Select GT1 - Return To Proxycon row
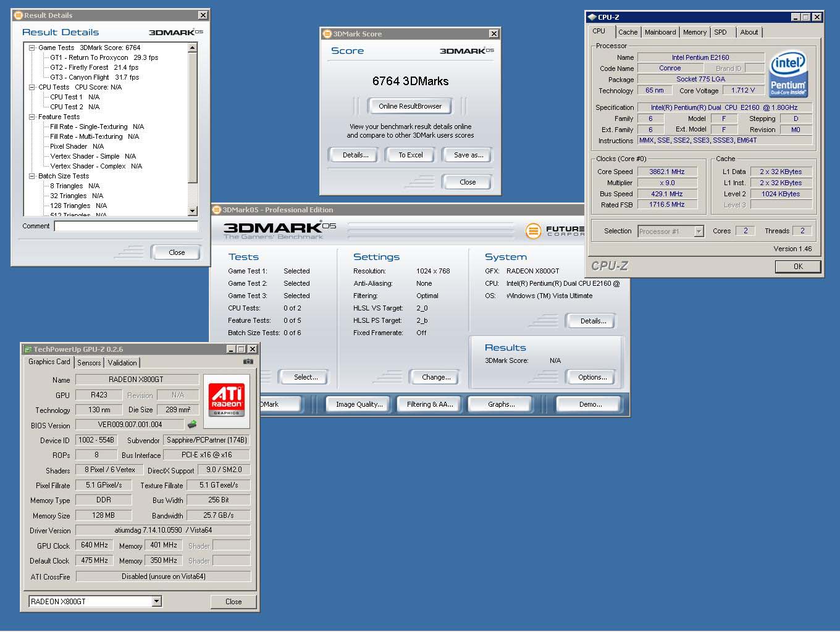Image resolution: width=840 pixels, height=632 pixels. click(104, 57)
